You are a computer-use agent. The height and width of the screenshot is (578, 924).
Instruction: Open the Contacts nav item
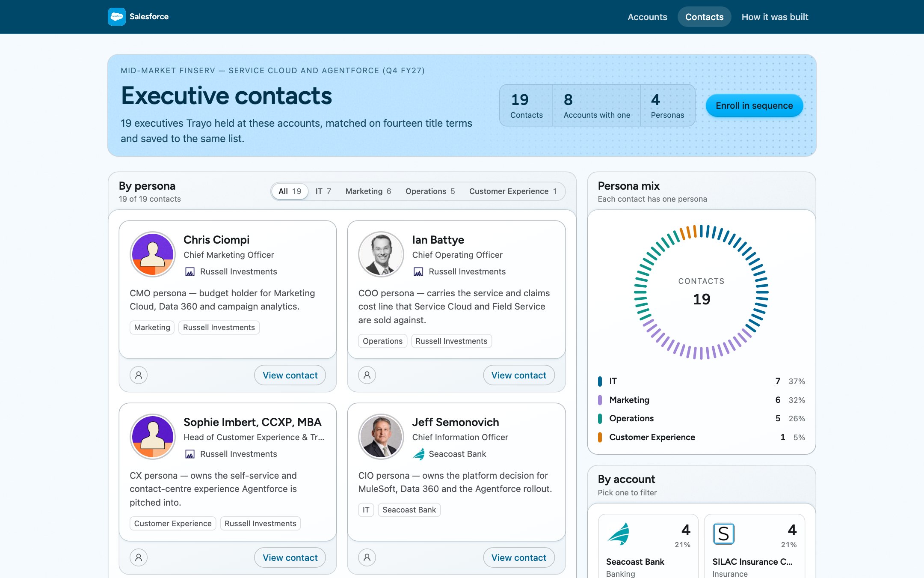(x=704, y=17)
